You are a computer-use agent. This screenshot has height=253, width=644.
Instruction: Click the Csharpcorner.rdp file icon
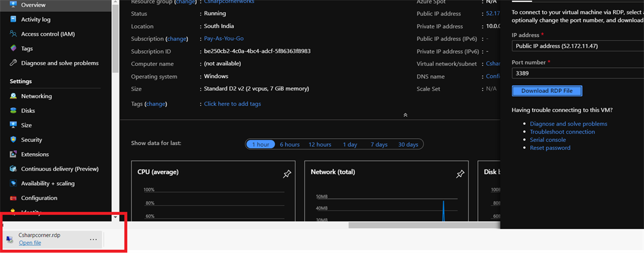[x=10, y=239]
